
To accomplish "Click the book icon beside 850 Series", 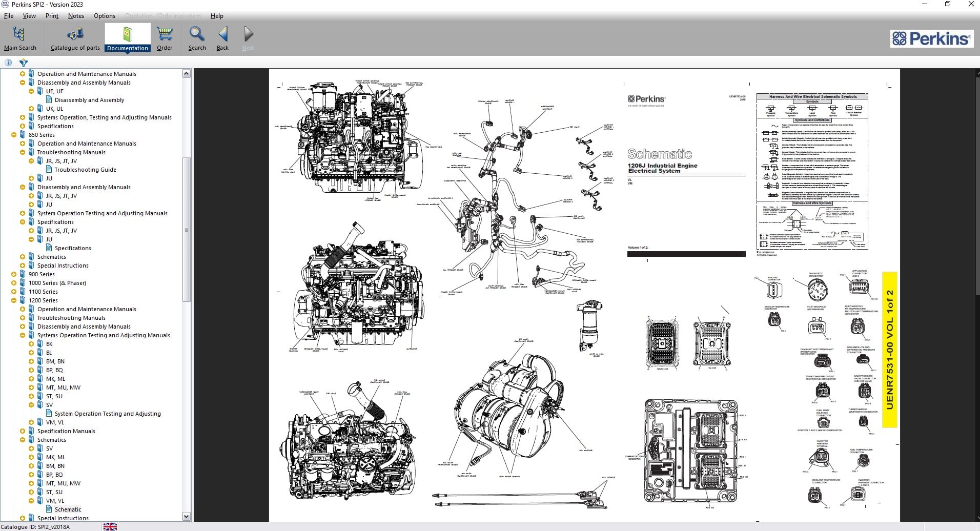I will coord(23,135).
